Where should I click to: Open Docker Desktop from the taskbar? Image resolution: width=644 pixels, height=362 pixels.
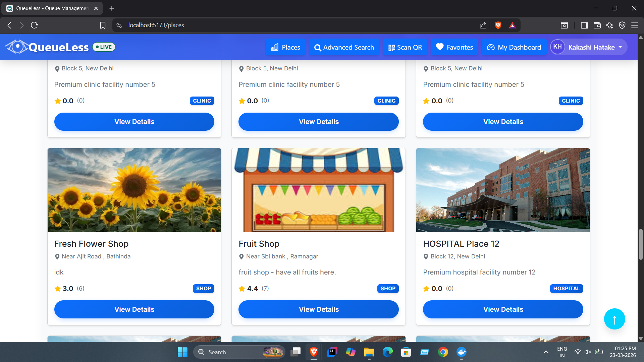coord(462,352)
